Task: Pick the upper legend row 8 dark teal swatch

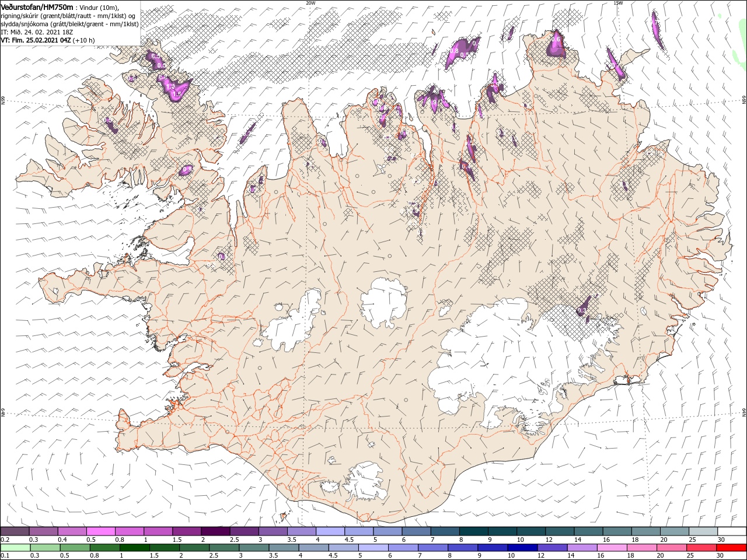Action: (x=474, y=531)
